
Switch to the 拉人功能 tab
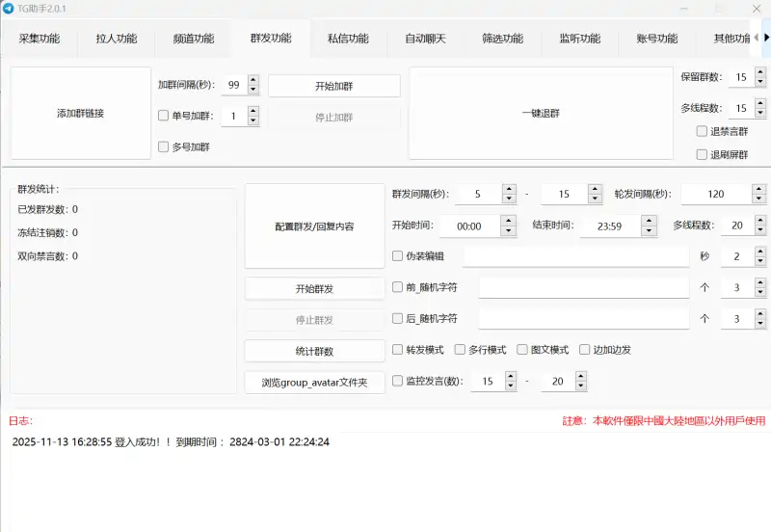[x=117, y=39]
